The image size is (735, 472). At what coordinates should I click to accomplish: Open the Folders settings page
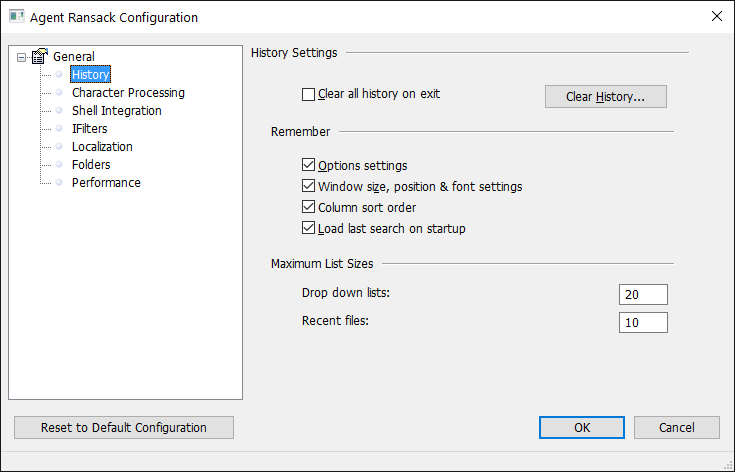(x=91, y=165)
